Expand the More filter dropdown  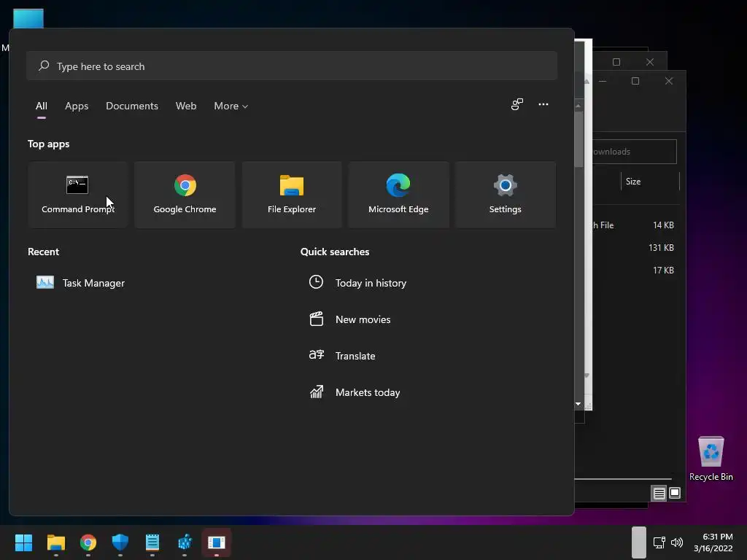tap(231, 106)
